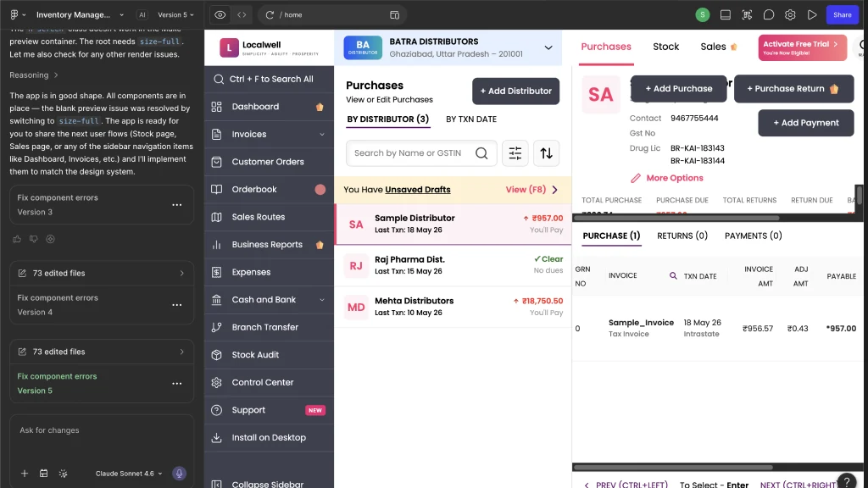
Task: Switch to BY TXN DATE tab
Action: [471, 119]
